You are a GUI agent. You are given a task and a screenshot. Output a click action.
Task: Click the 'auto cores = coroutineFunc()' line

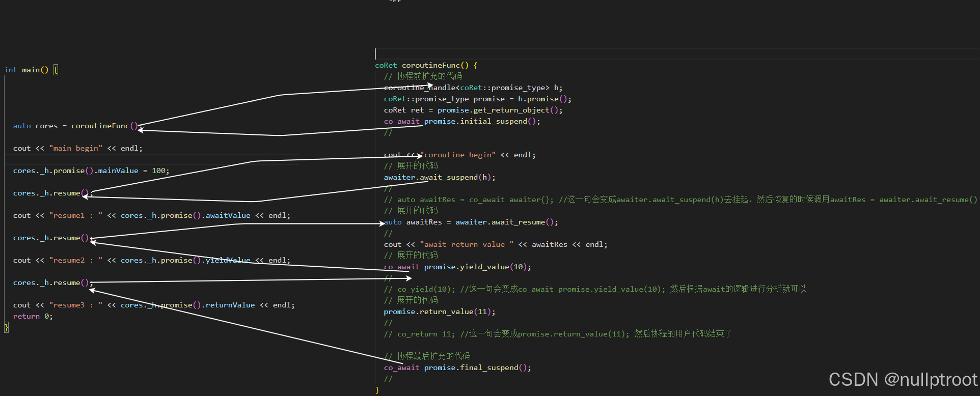click(75, 126)
